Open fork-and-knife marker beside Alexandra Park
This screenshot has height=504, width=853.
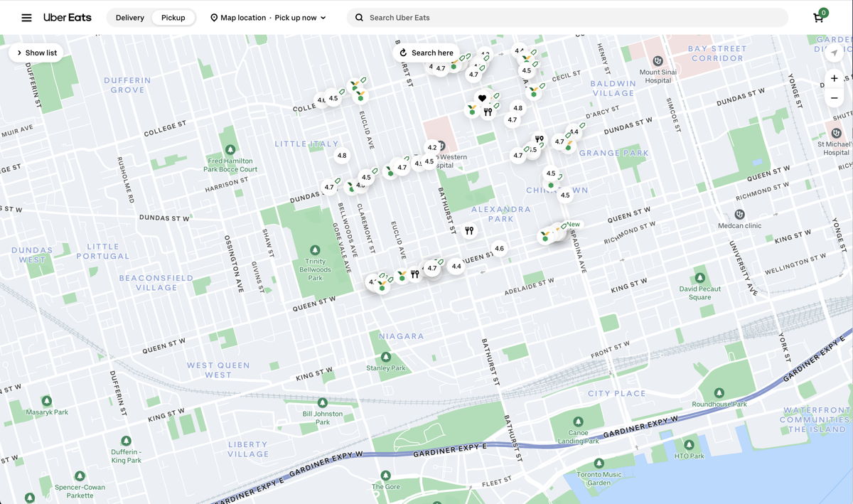coord(469,230)
